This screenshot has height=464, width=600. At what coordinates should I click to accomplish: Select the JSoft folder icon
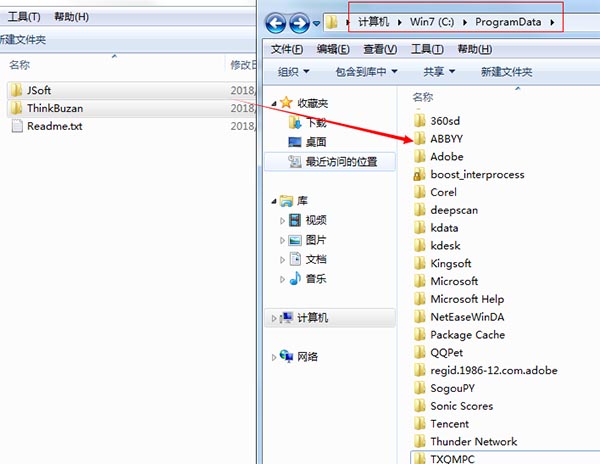click(x=17, y=91)
